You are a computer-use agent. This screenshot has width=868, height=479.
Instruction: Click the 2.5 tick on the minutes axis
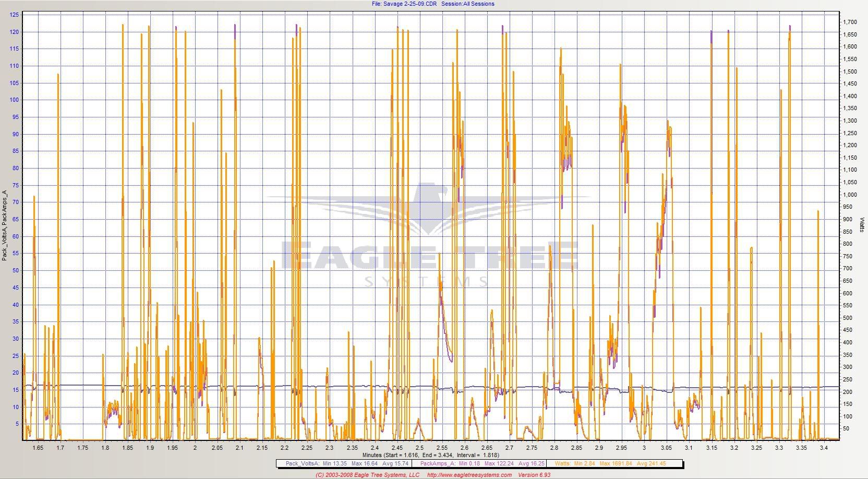click(x=420, y=448)
